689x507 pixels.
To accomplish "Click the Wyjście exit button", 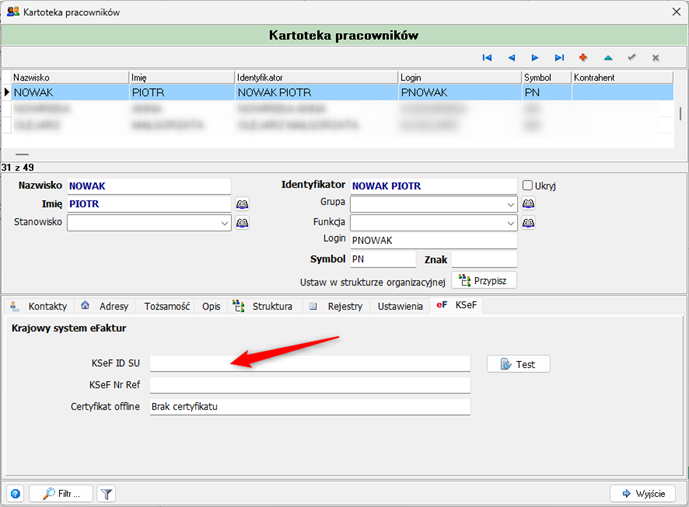I will [x=642, y=493].
